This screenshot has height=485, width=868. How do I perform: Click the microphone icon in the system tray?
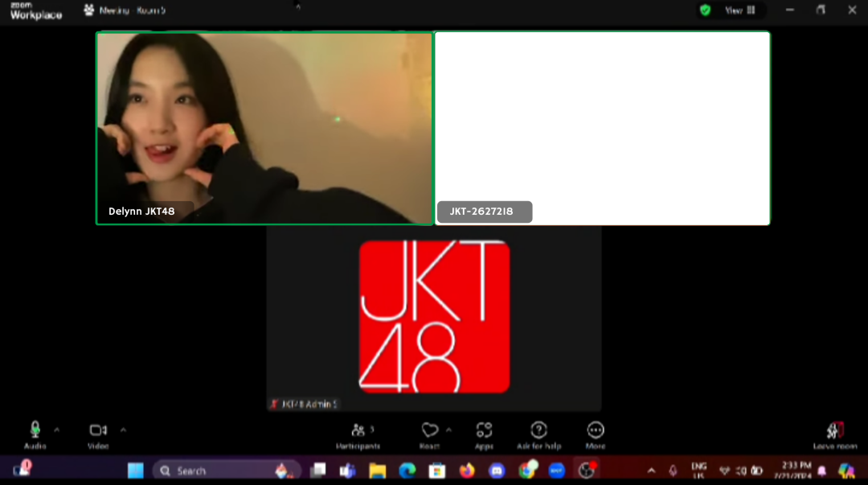(x=674, y=471)
